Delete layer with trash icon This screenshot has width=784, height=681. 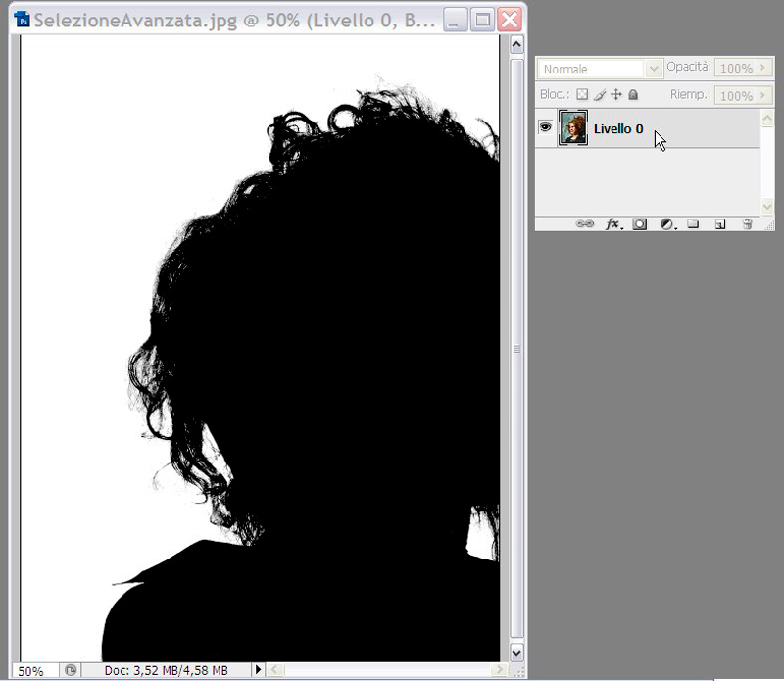[747, 224]
